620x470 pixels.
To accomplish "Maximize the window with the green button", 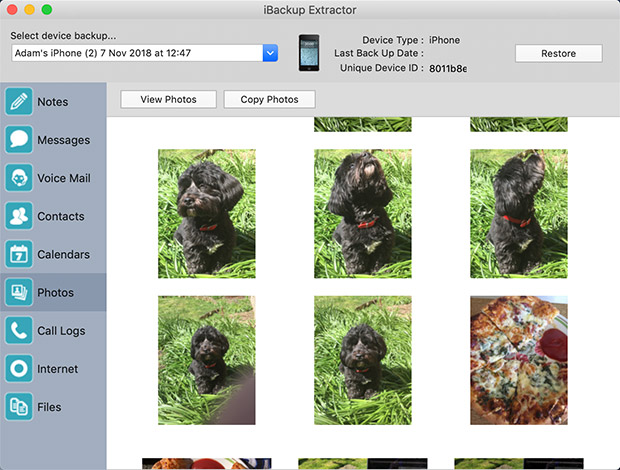I will tap(47, 9).
